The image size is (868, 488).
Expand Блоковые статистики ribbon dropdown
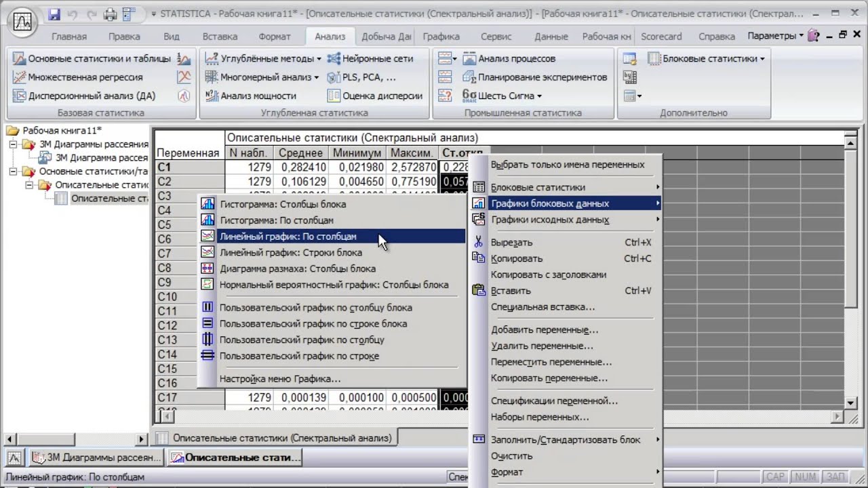pyautogui.click(x=712, y=59)
